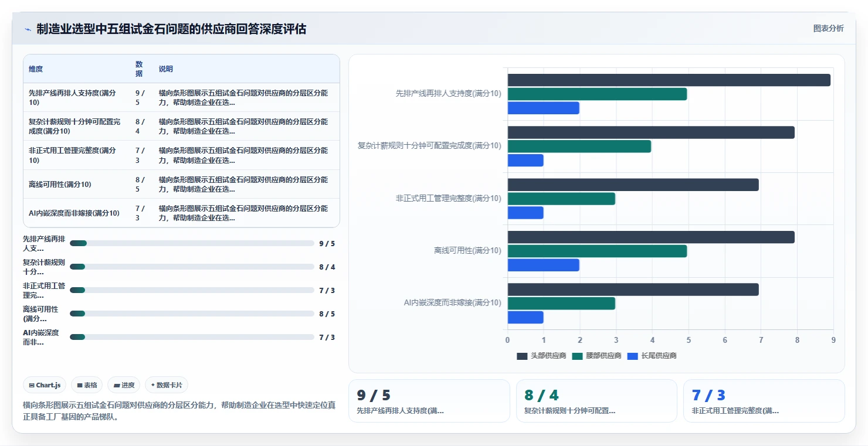This screenshot has width=868, height=446.
Task: Click progress bar for 离线可用性(满分… row
Action: coord(192,314)
